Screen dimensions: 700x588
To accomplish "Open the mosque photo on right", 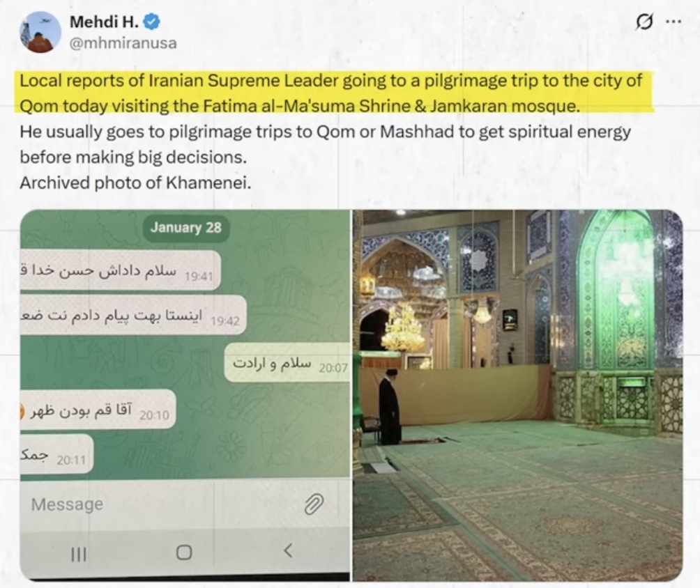I will click(x=518, y=395).
